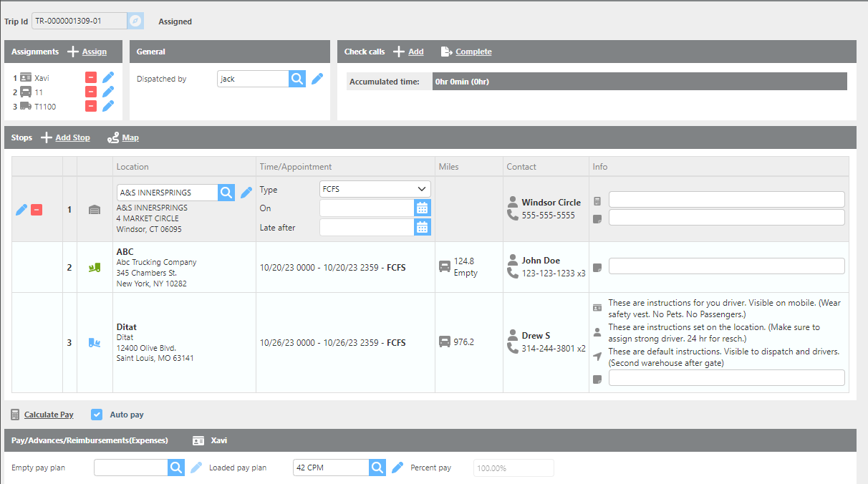Viewport: 868px width, 484px height.
Task: Click Calculate Pay link
Action: pyautogui.click(x=48, y=415)
